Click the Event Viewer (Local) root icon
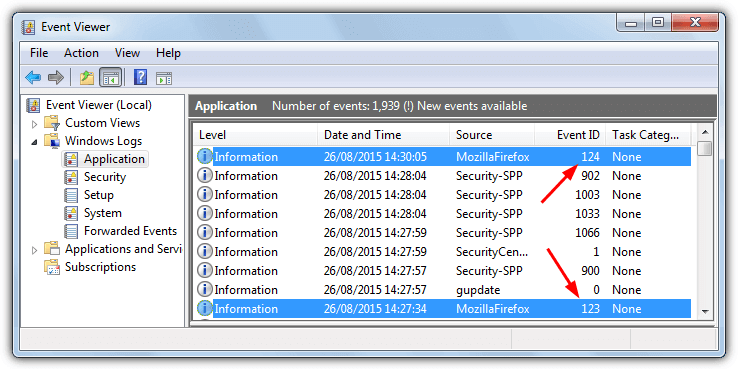The height and width of the screenshot is (369, 738). pyautogui.click(x=34, y=104)
